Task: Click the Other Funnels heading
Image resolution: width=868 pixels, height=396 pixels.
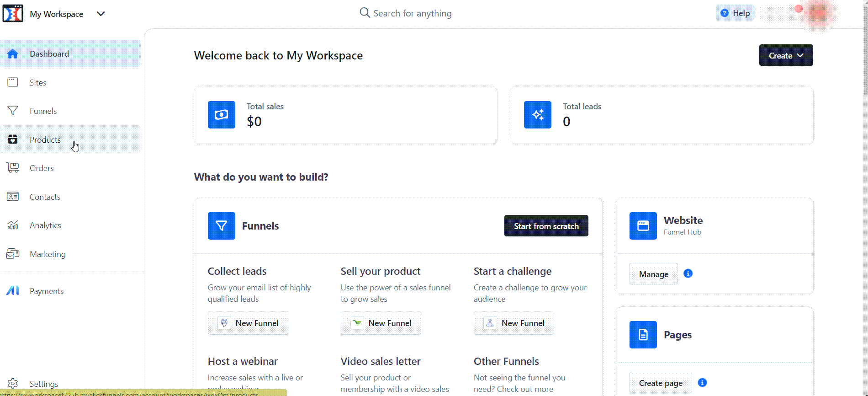Action: 506,361
